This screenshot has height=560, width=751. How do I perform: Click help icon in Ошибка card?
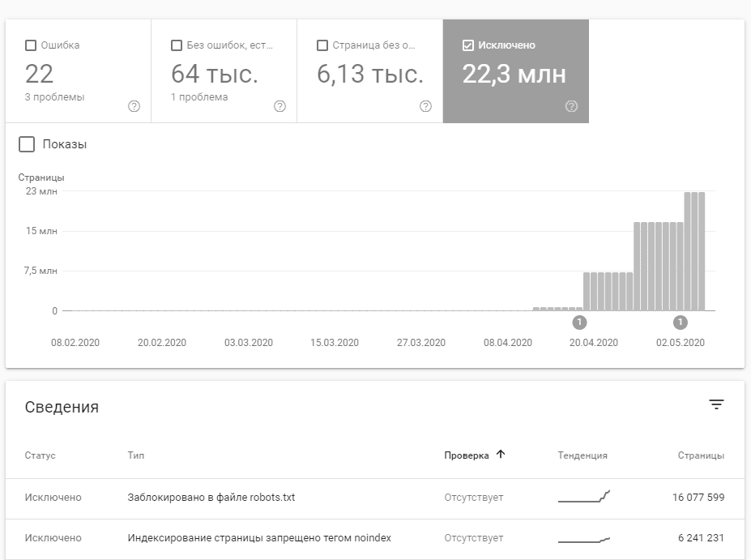pyautogui.click(x=134, y=106)
